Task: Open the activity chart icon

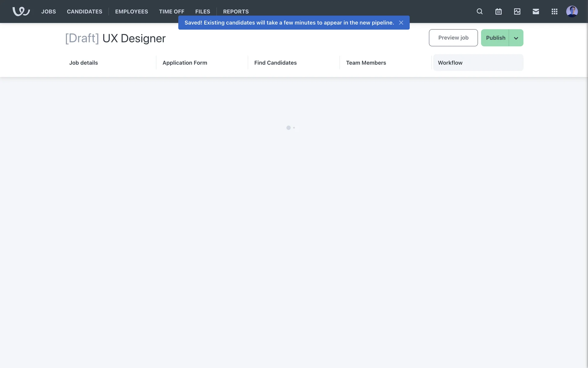Action: pos(517,11)
